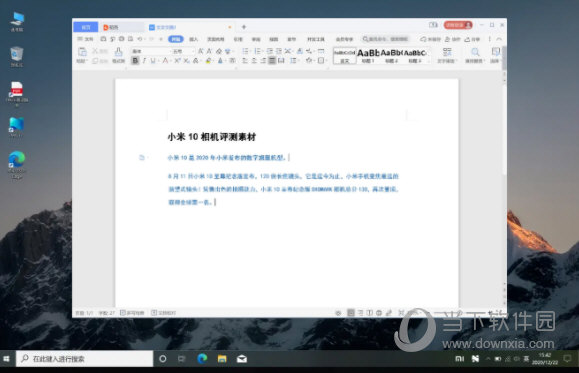The height and width of the screenshot is (373, 579).
Task: Switch to the References ribbon tab
Action: [x=238, y=39]
